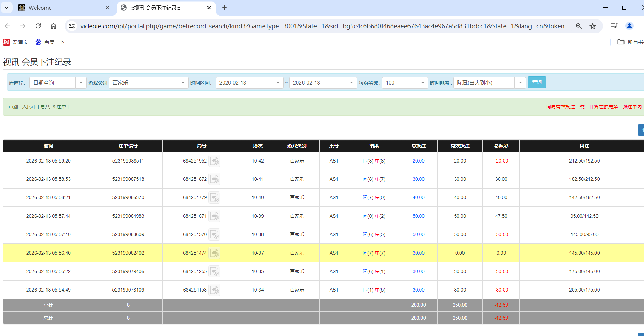Click the replay icon for round 684251153
Viewport: 644px width, 336px height.
215,290
